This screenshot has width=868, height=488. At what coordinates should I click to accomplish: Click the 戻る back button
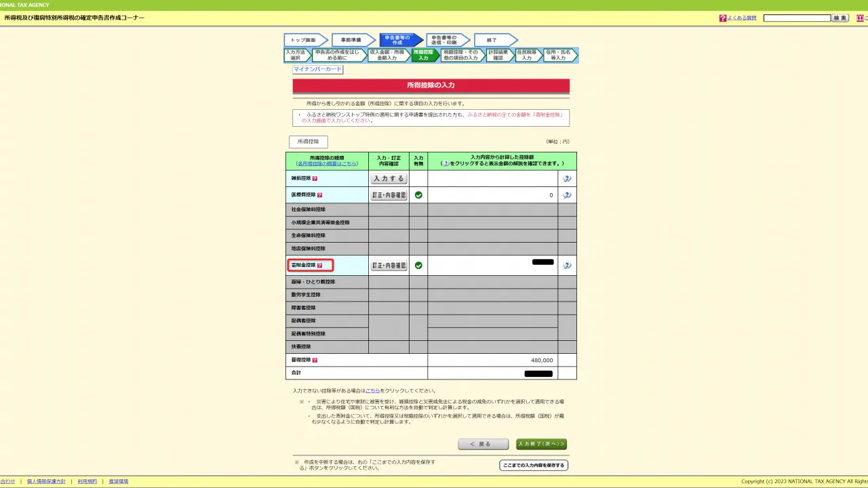[483, 445]
